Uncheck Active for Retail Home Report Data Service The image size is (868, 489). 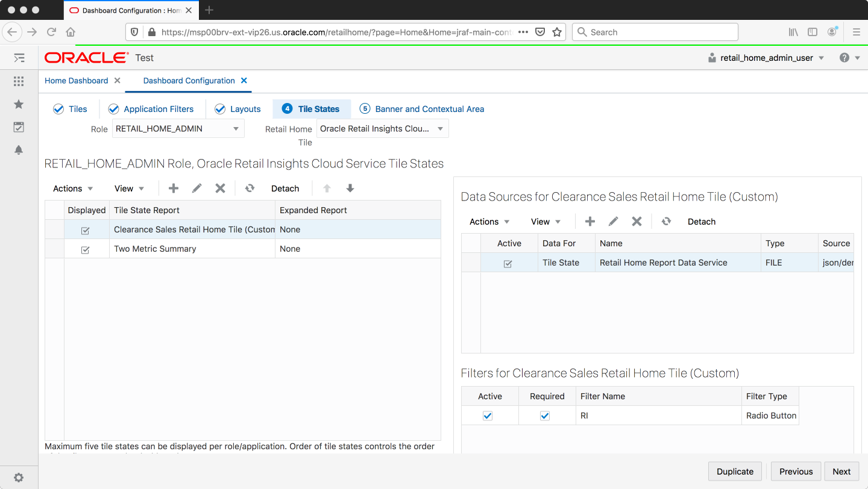(508, 263)
